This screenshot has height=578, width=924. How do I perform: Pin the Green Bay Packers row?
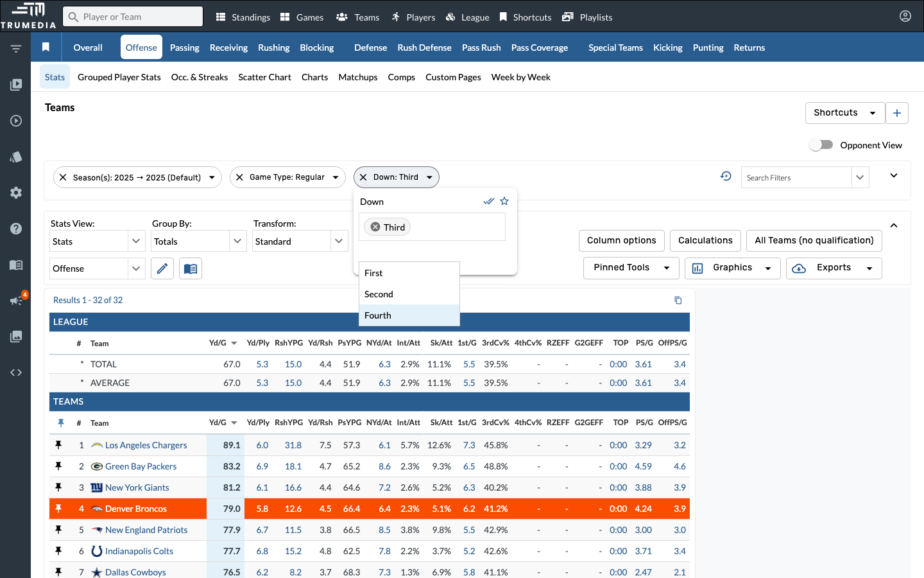[58, 466]
